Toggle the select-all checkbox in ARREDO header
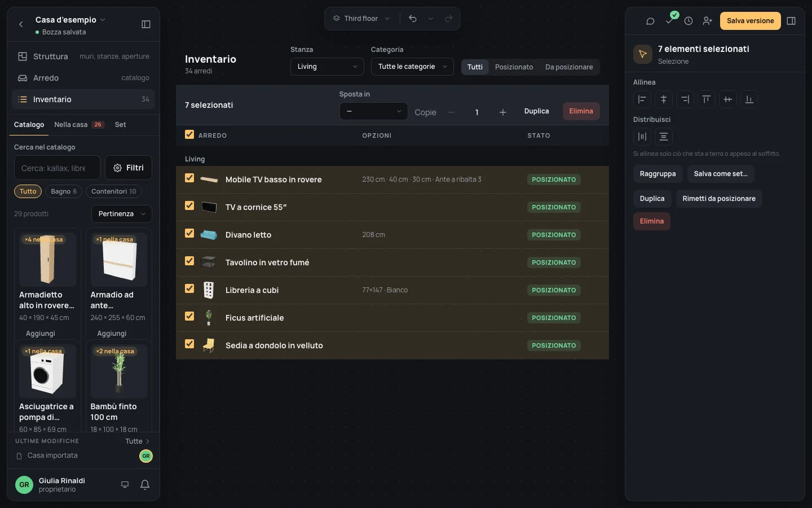 coord(189,135)
